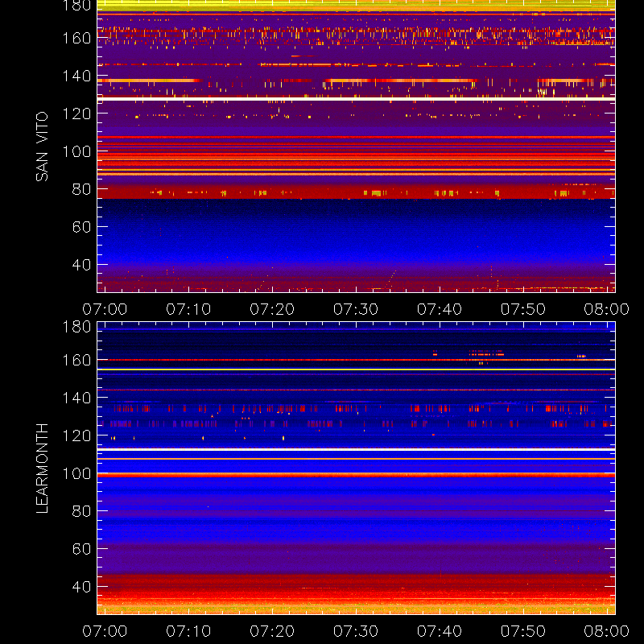Screen dimensions: 644x644
Task: Click the 07:00 label under Learmonth plot
Action: (105, 631)
